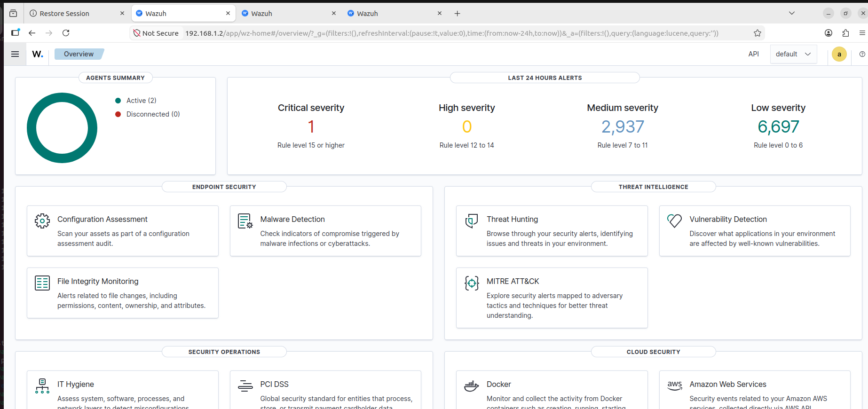868x409 pixels.
Task: Click the Vulnerability Detection heart icon
Action: (x=675, y=220)
